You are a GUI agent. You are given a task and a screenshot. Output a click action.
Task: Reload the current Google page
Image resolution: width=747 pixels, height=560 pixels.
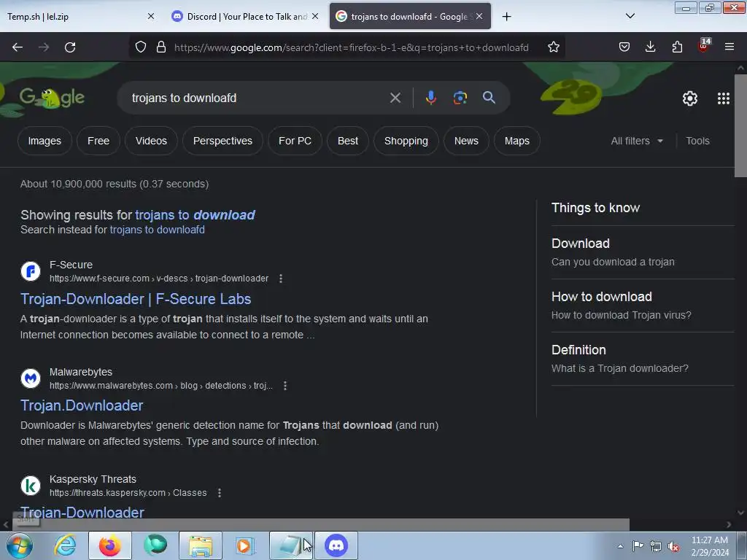[70, 47]
